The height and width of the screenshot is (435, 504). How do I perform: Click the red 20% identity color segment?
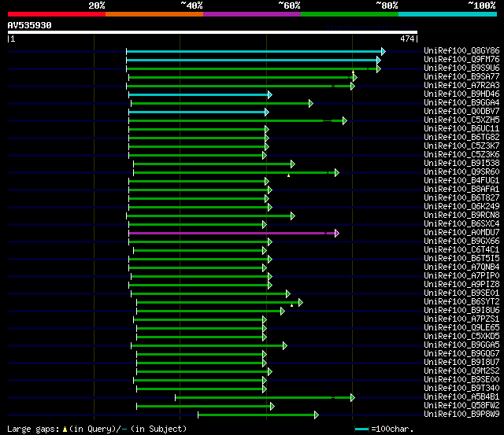(x=57, y=14)
